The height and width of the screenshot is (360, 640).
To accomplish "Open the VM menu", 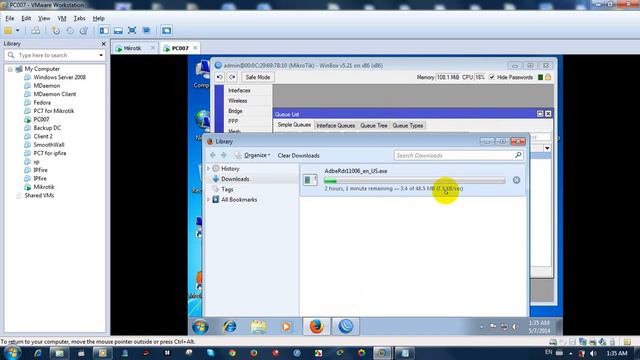I will pyautogui.click(x=62, y=18).
